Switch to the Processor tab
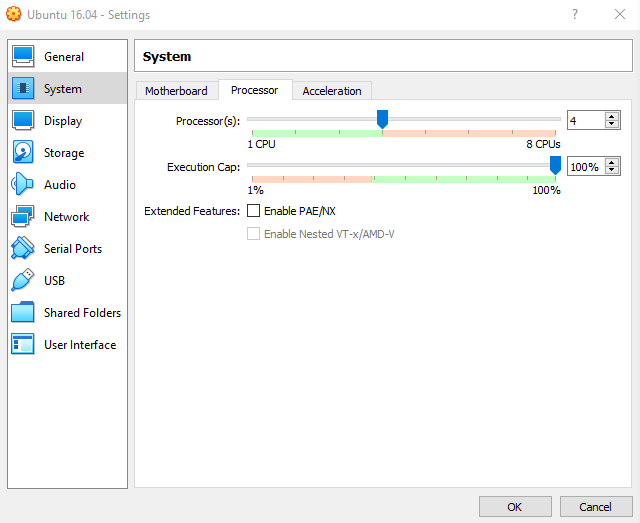This screenshot has height=523, width=640. point(255,90)
